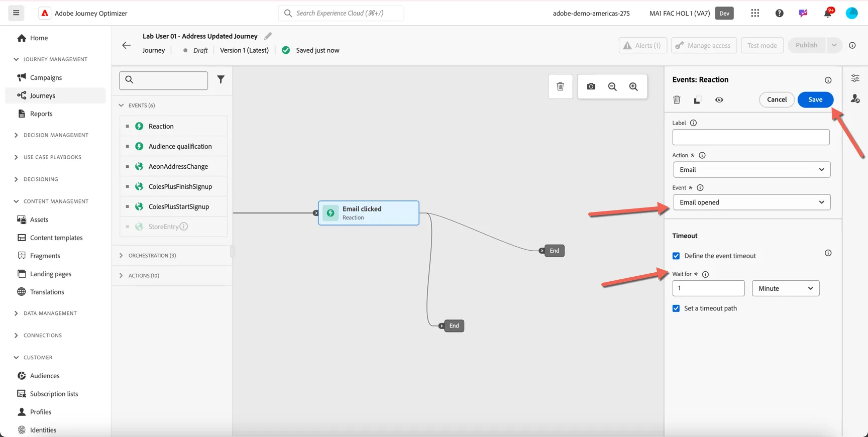The width and height of the screenshot is (868, 437).
Task: Click the Label text field
Action: click(750, 137)
